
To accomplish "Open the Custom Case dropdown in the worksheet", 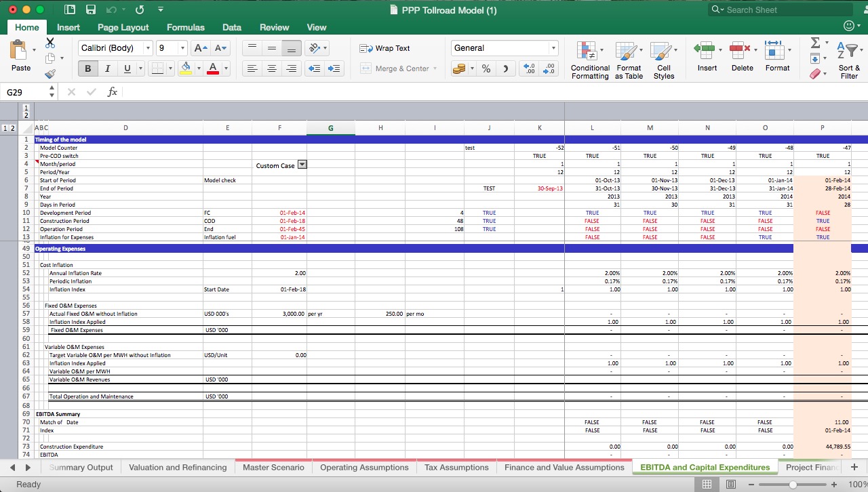I will 302,164.
